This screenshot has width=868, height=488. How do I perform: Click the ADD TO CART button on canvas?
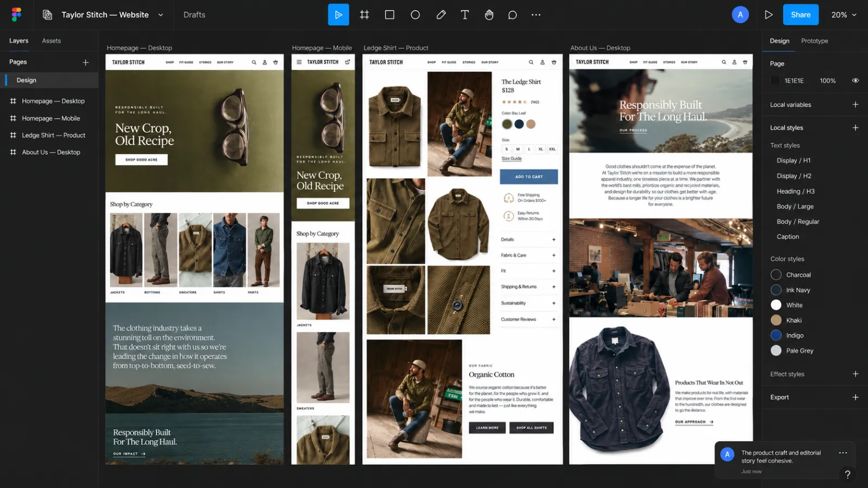[529, 177]
